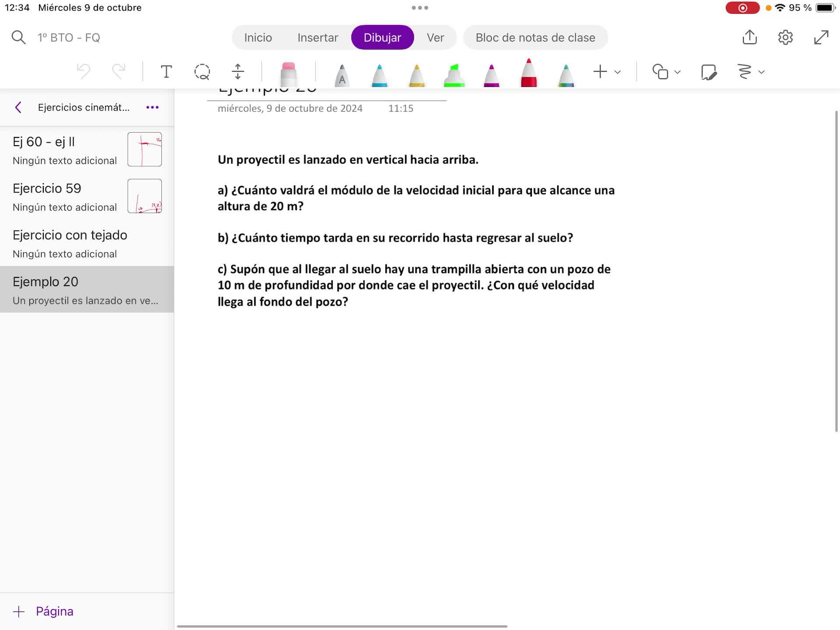Switch to the Insertar tab
The width and height of the screenshot is (840, 630).
318,38
